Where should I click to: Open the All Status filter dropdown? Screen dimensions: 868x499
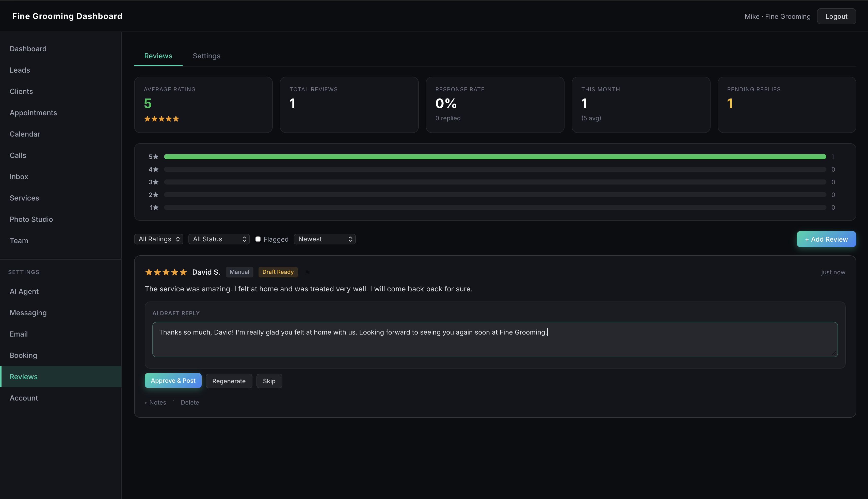tap(219, 239)
